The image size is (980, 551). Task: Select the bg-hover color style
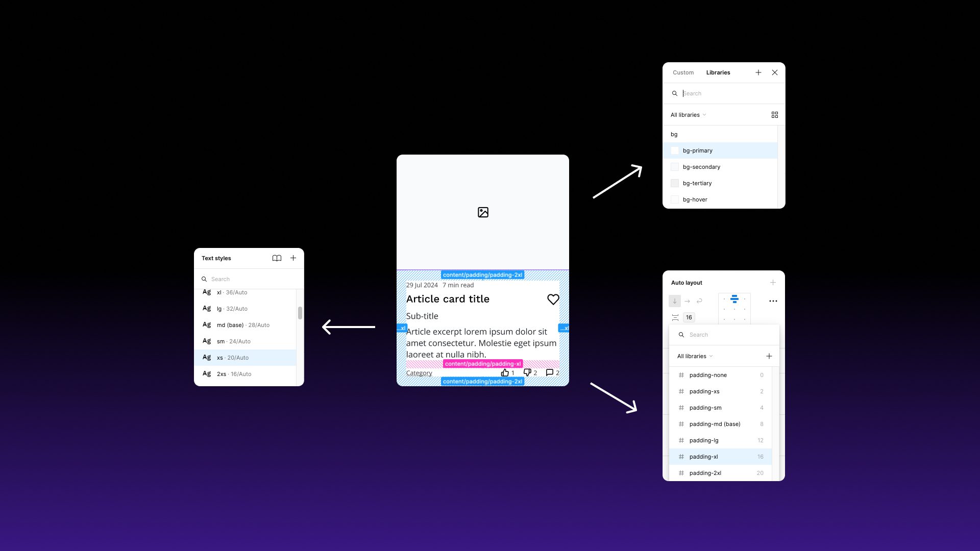(x=695, y=199)
